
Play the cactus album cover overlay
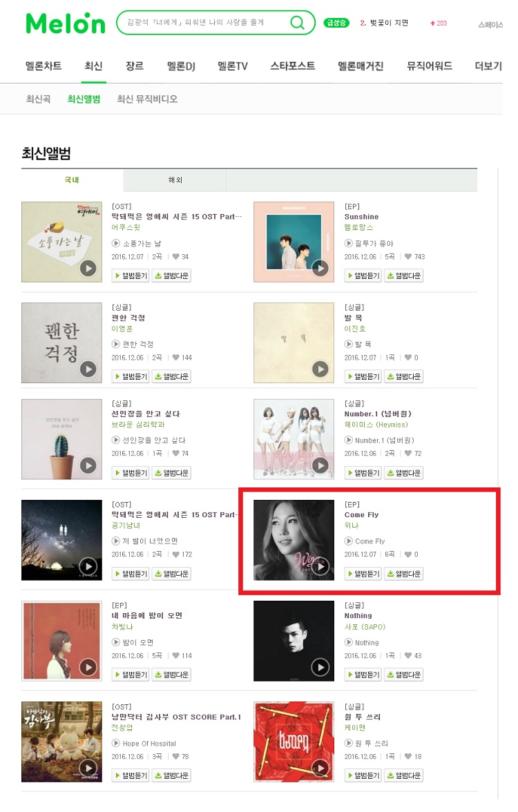88,465
